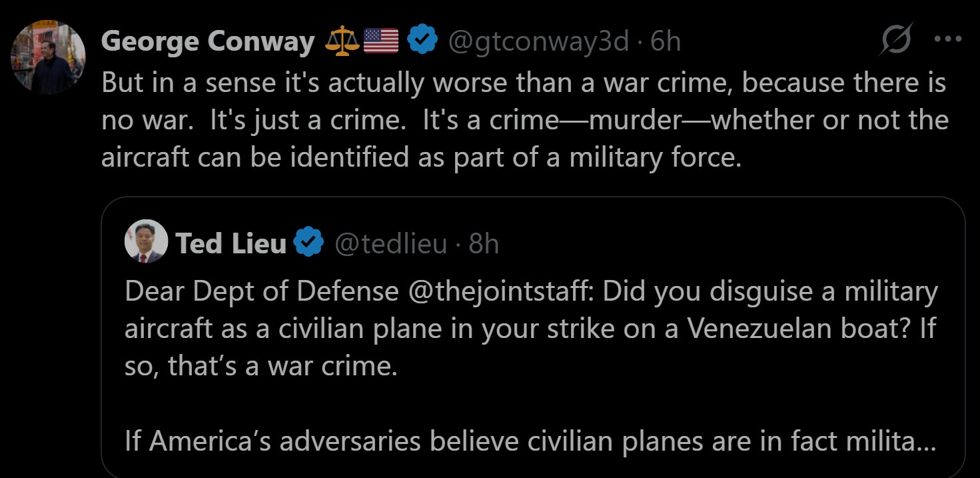Click the 8h timestamp on quoted post
This screenshot has width=980, height=478.
tap(484, 244)
